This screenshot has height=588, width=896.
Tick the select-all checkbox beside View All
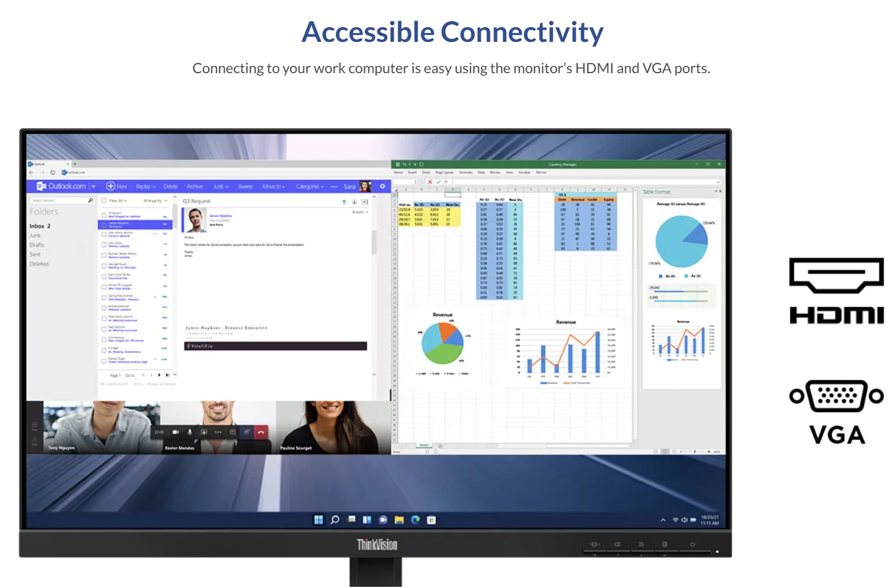pyautogui.click(x=104, y=201)
